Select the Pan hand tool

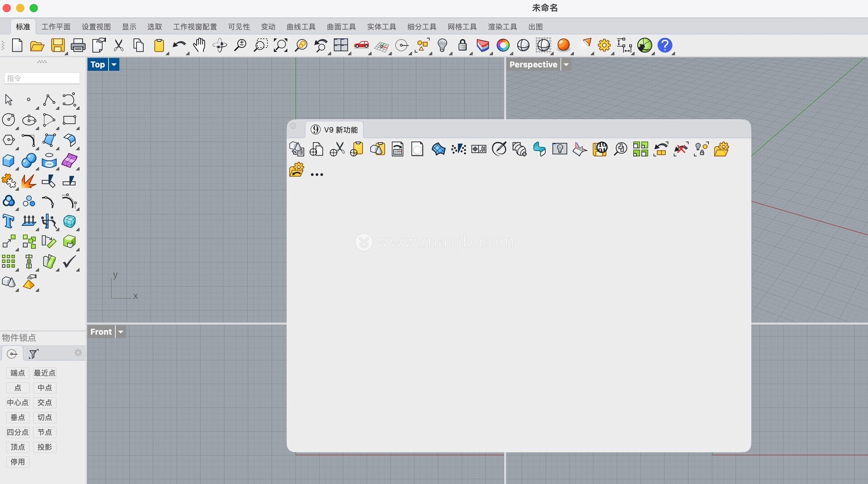pyautogui.click(x=199, y=45)
